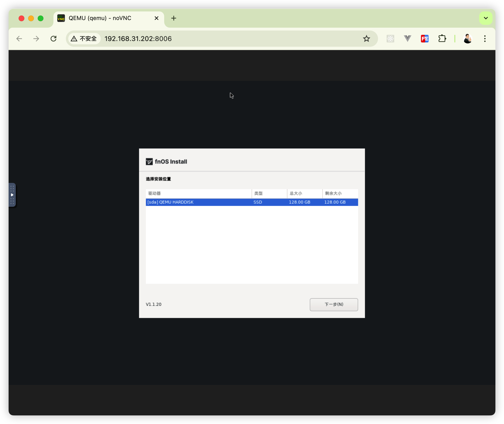Image resolution: width=504 pixels, height=424 pixels.
Task: Open the Extensions puzzle menu
Action: click(x=442, y=39)
